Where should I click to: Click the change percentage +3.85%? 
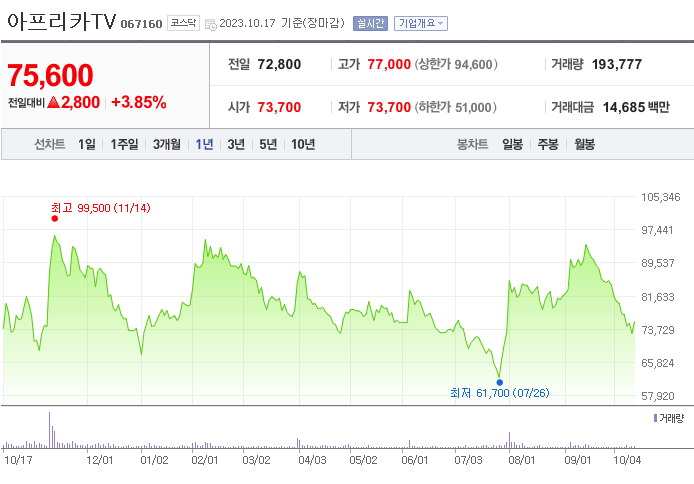139,102
